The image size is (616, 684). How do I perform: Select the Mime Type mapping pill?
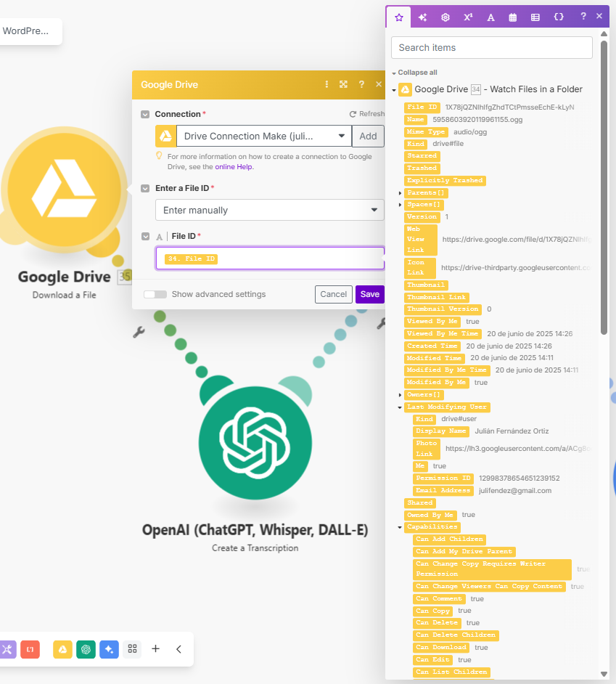click(x=426, y=131)
